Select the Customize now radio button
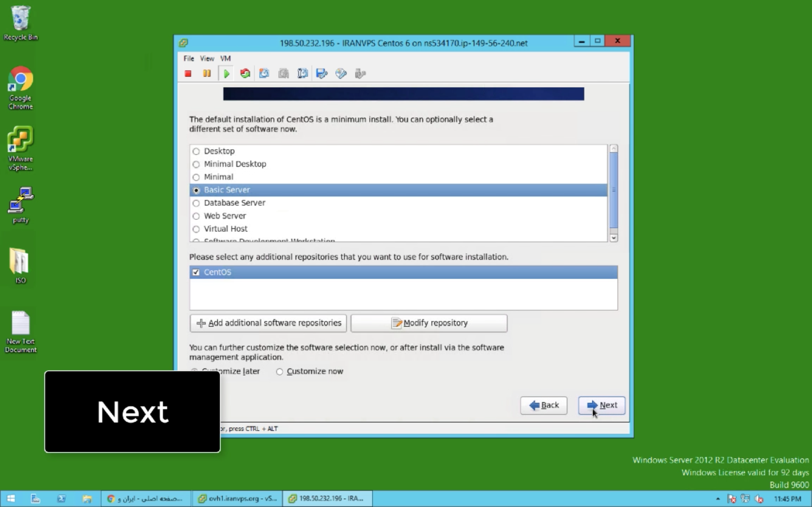 tap(279, 372)
